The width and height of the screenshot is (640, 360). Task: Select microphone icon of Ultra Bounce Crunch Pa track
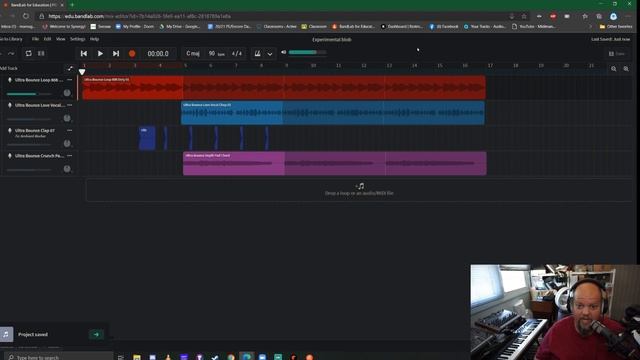pyautogui.click(x=10, y=156)
